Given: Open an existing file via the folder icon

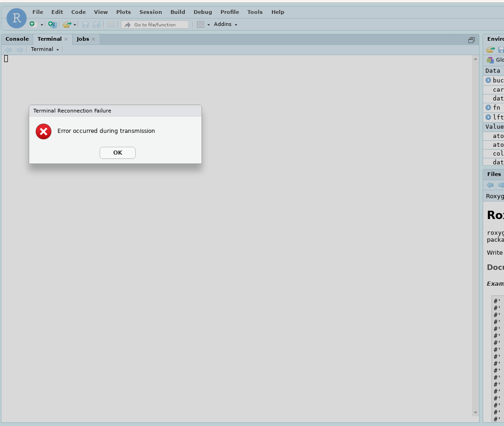Looking at the screenshot, I should point(67,24).
